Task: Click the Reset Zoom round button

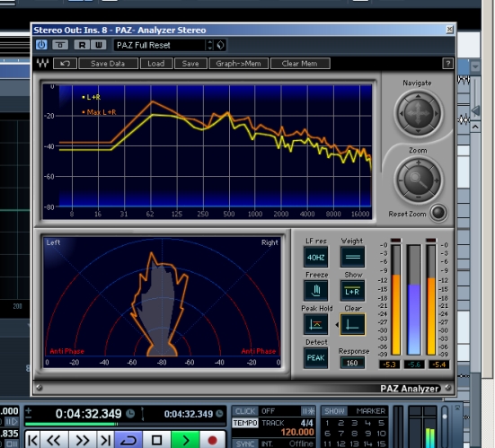Action: pos(438,213)
